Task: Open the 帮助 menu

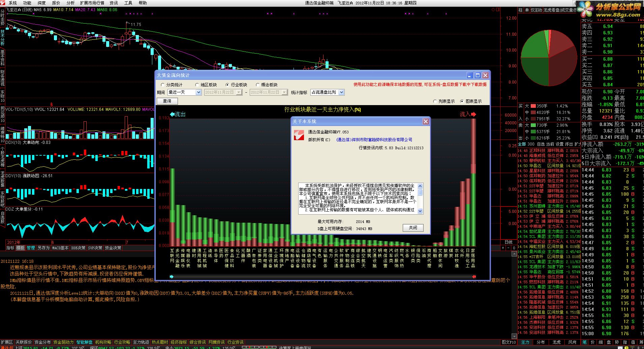Action: click(143, 3)
